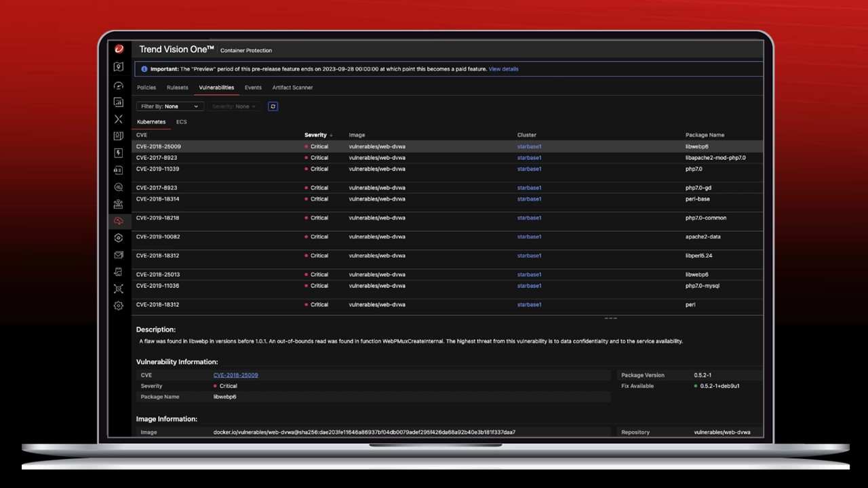868x488 pixels.
Task: Open the network nodes sidebar icon
Action: pos(119,289)
